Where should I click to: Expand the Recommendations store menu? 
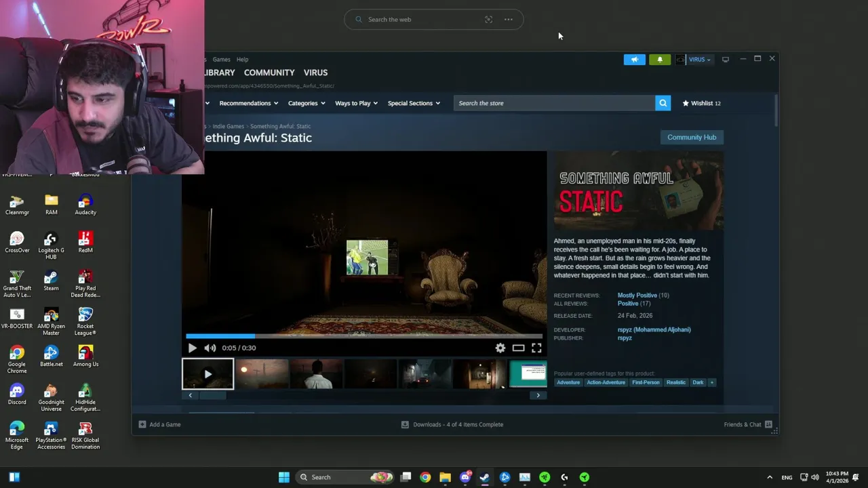coord(248,103)
